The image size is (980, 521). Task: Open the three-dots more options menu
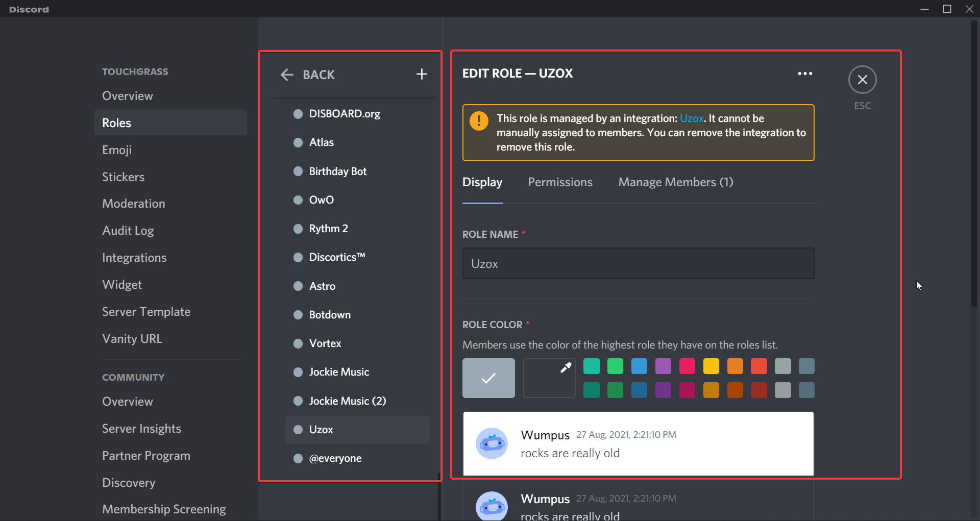click(805, 73)
